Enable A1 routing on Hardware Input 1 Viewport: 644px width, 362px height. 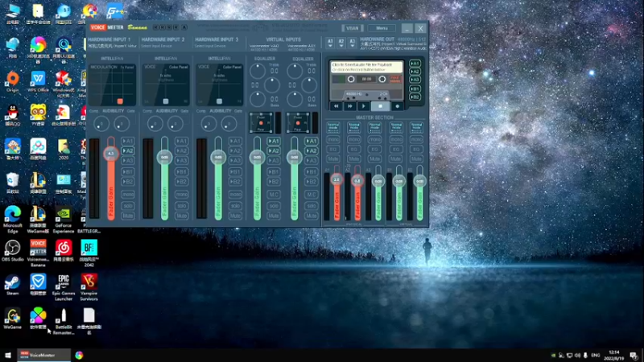coord(128,142)
